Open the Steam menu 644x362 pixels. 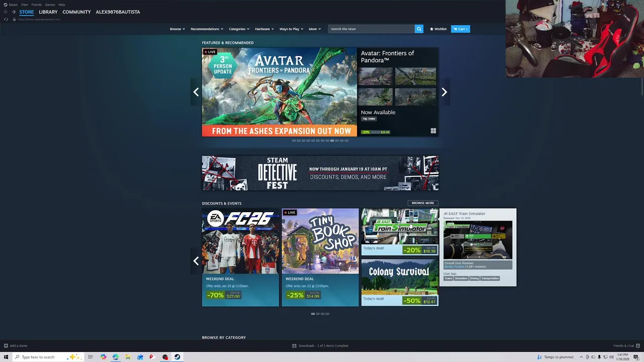click(13, 5)
